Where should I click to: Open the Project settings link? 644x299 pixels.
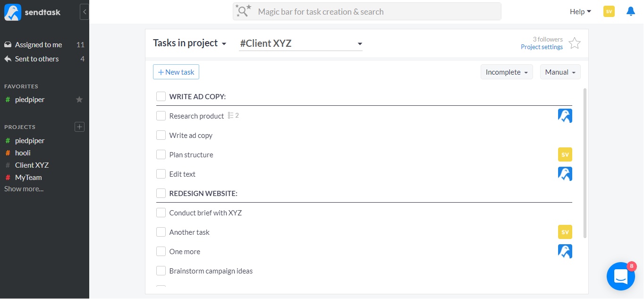click(542, 47)
